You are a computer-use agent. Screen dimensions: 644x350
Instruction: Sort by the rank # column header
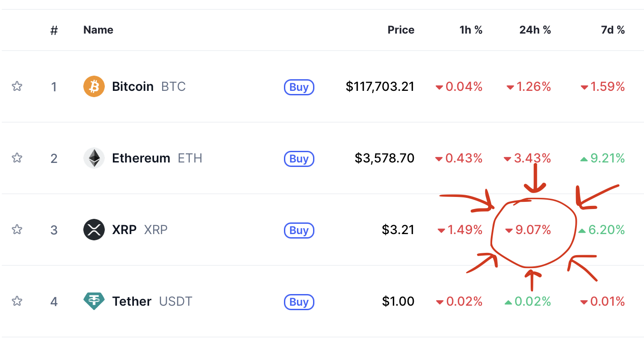click(x=54, y=30)
